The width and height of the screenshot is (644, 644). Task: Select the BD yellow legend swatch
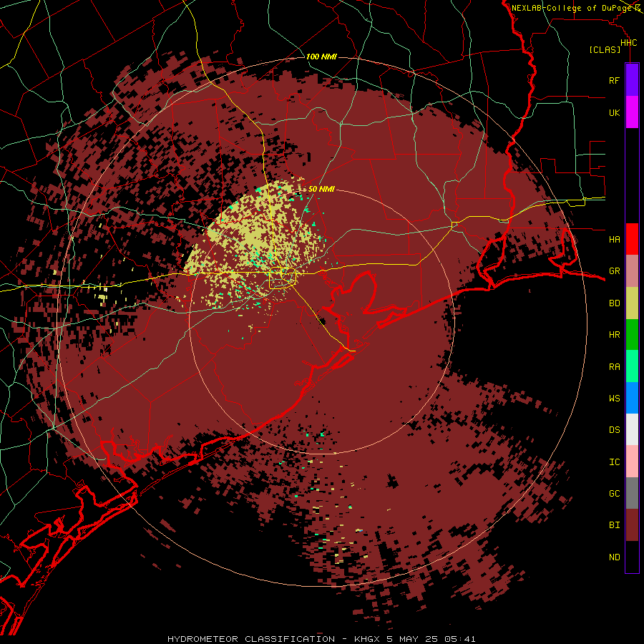(x=632, y=303)
